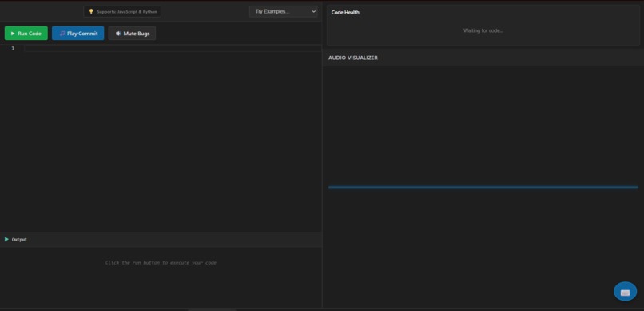
Task: Click the 'Click the run button' hint text
Action: pyautogui.click(x=161, y=262)
